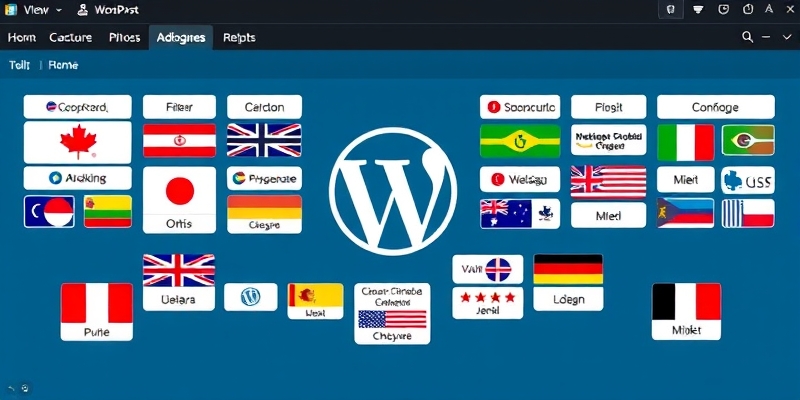The width and height of the screenshot is (800, 400).
Task: Click the WorPast user profile icon
Action: (x=83, y=10)
